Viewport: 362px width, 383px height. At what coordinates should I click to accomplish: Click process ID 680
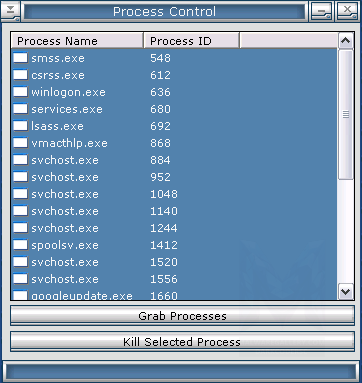[x=160, y=109]
